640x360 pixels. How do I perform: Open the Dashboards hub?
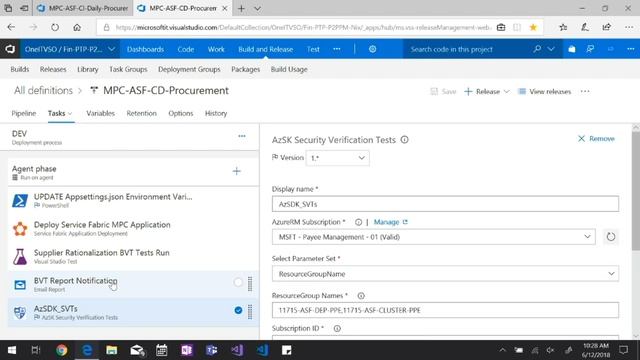pyautogui.click(x=145, y=49)
